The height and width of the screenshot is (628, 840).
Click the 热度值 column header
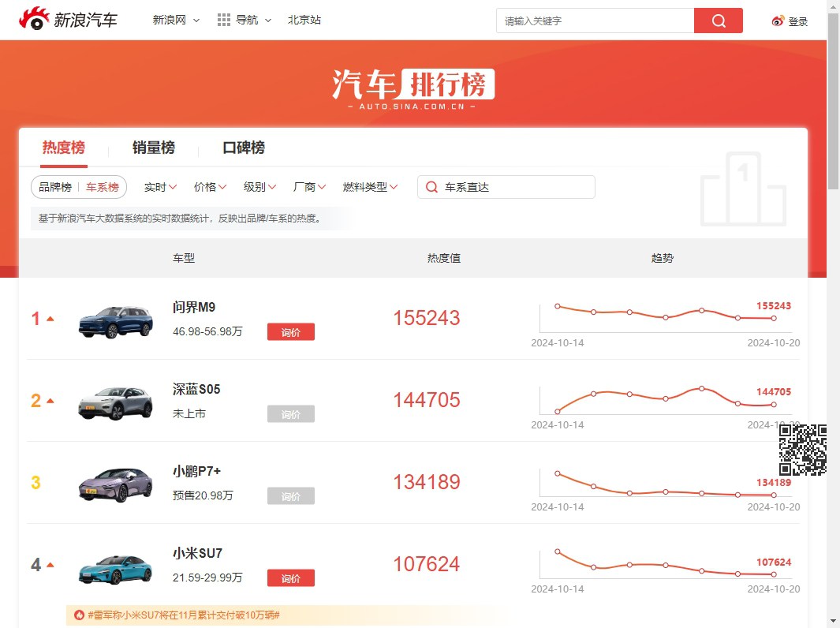(x=443, y=258)
